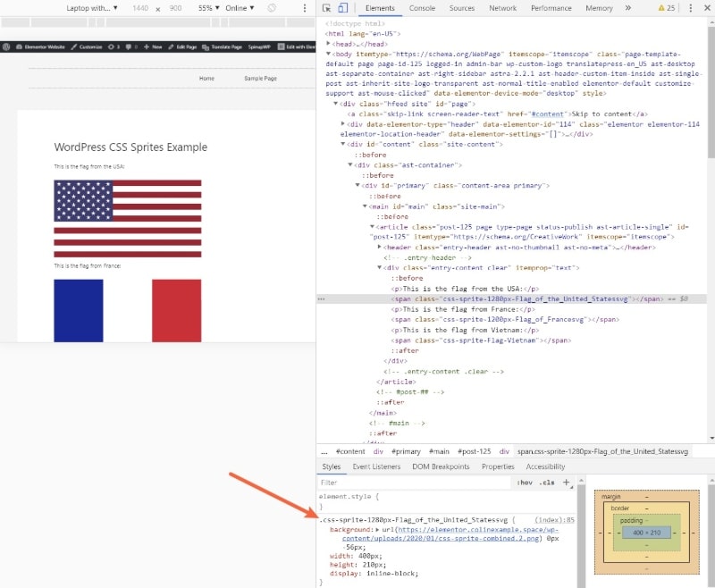Toggle the .cls class editor
Screen dimensions: 715x588
pos(546,483)
